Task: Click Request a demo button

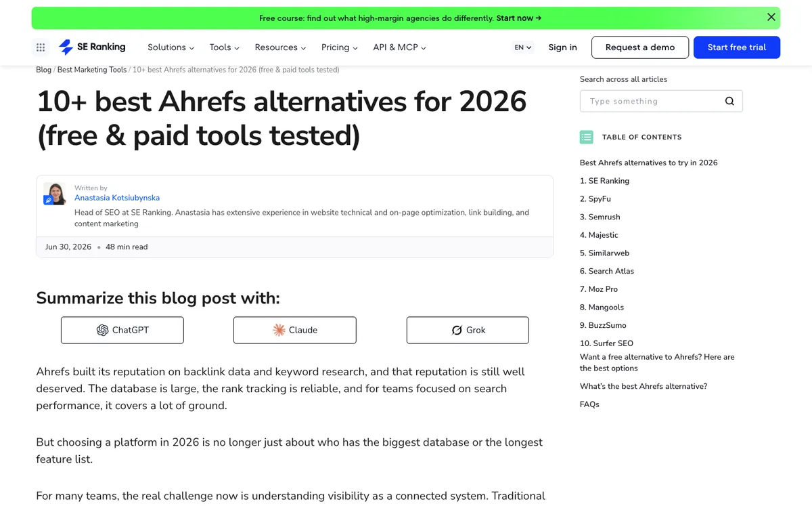Action: (x=640, y=47)
